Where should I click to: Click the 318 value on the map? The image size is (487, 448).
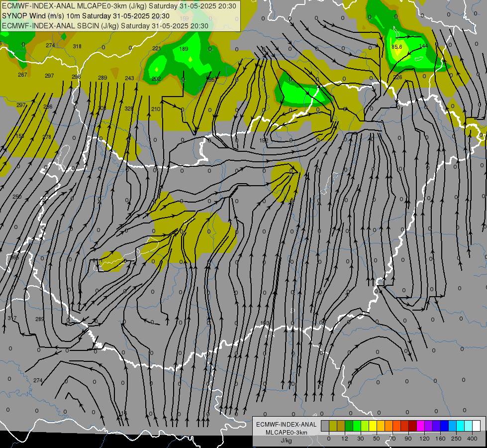[77, 46]
